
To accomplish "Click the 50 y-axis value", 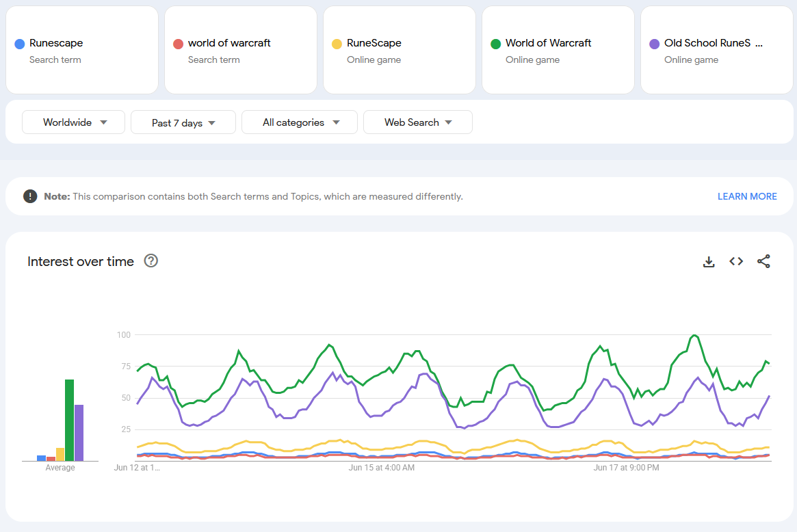I will 126,398.
